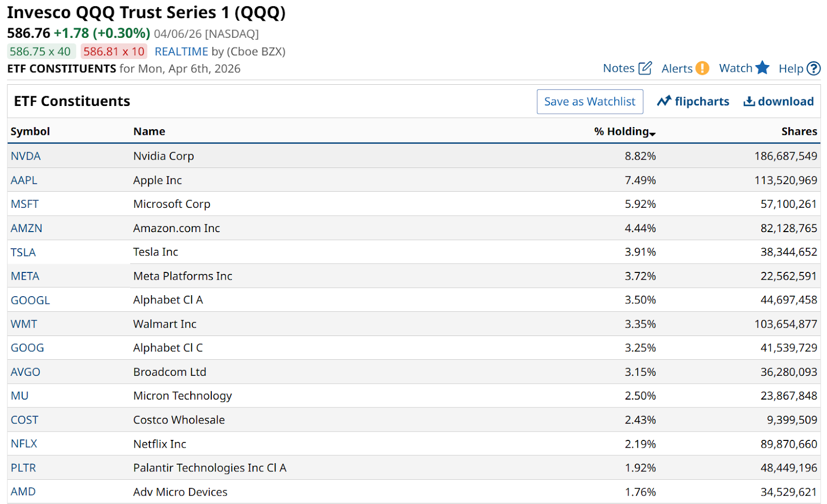Sort by the % Holding column arrow
Image resolution: width=827 pixels, height=504 pixels.
652,133
